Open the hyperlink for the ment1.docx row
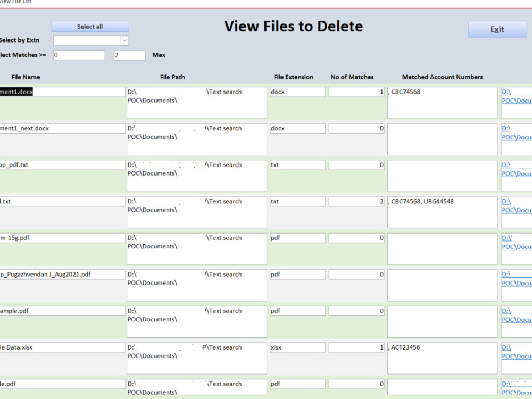The height and width of the screenshot is (399, 532). coord(516,96)
